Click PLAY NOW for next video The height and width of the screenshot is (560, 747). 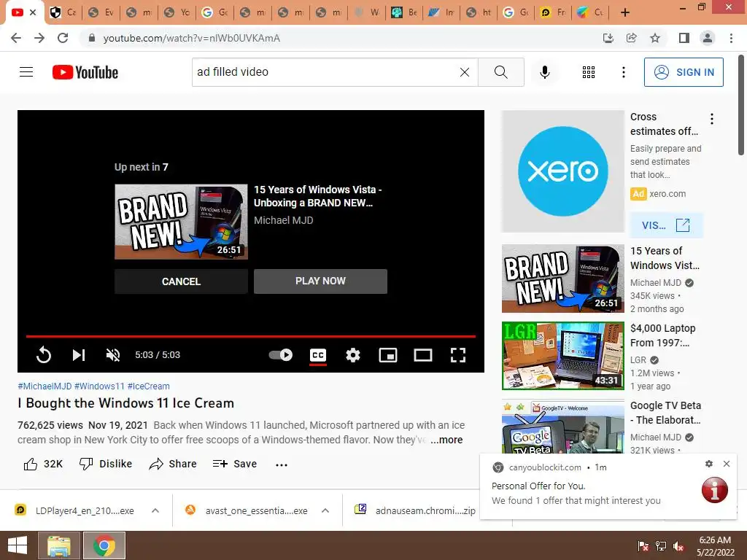coord(321,281)
